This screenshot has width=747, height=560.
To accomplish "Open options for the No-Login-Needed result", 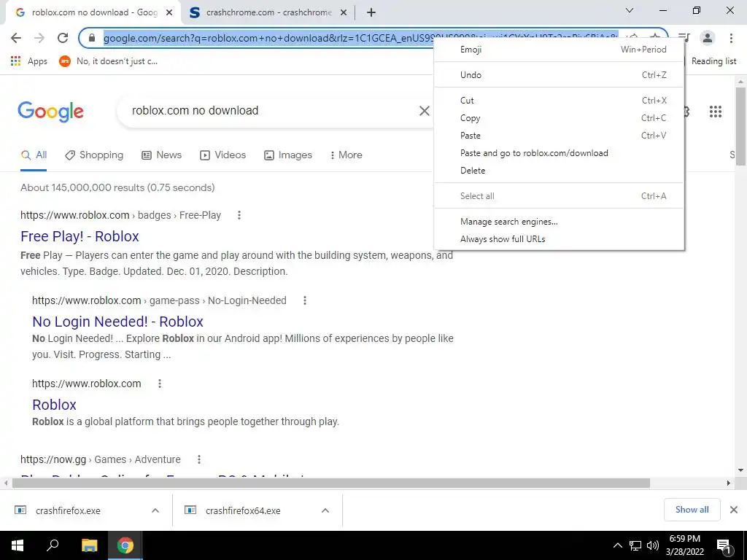I will (x=305, y=300).
